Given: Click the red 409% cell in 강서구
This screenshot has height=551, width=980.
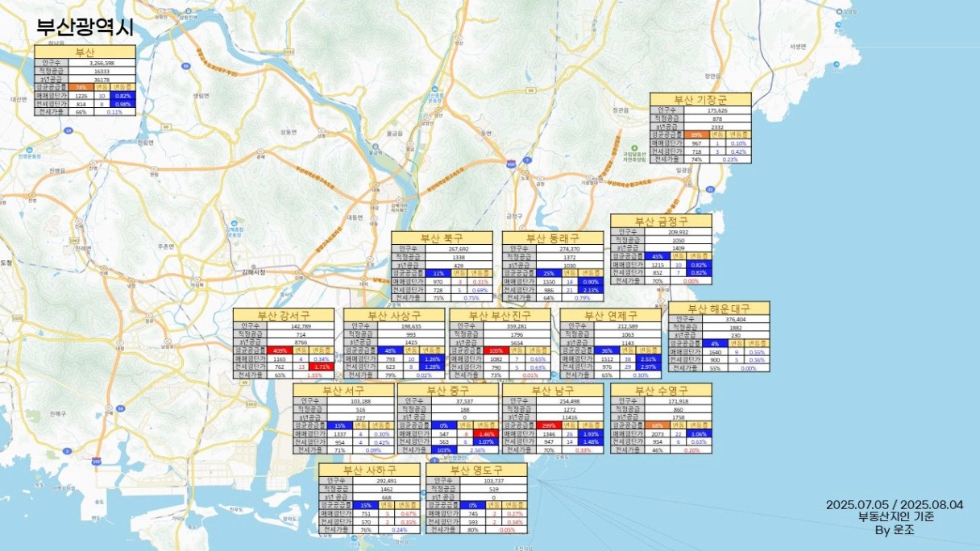Looking at the screenshot, I should pyautogui.click(x=280, y=351).
